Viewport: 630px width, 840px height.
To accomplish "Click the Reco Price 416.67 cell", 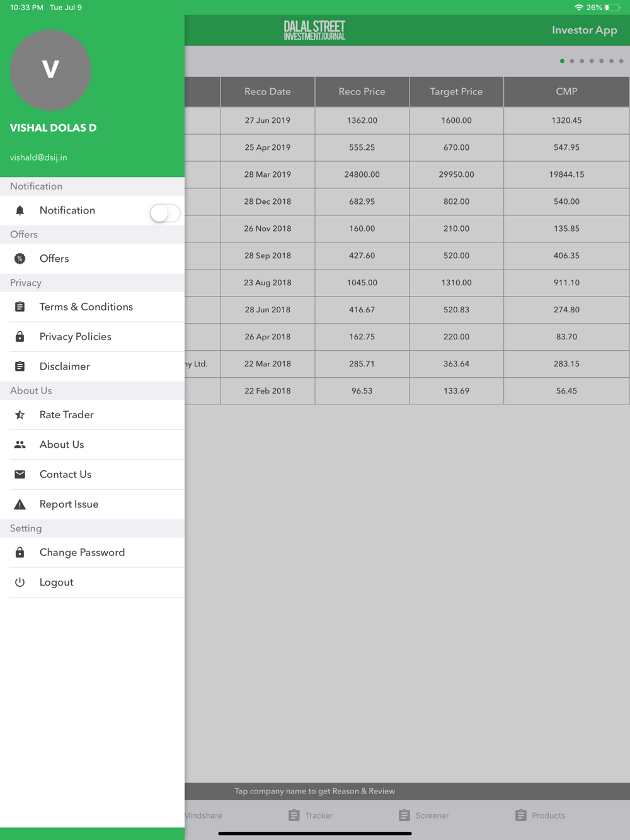I will tap(362, 310).
